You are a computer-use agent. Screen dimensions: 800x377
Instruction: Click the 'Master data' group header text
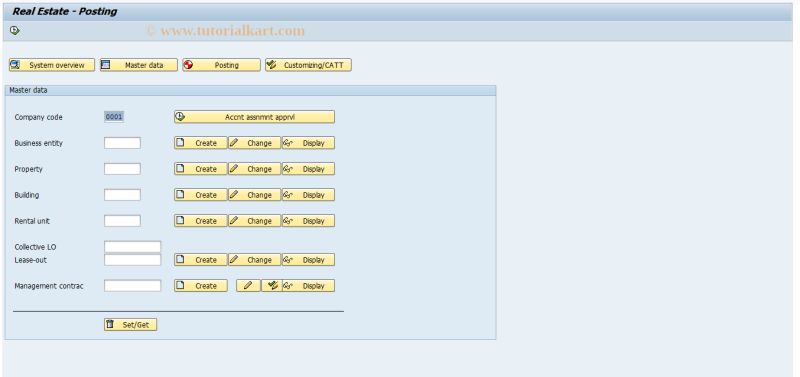[x=29, y=90]
